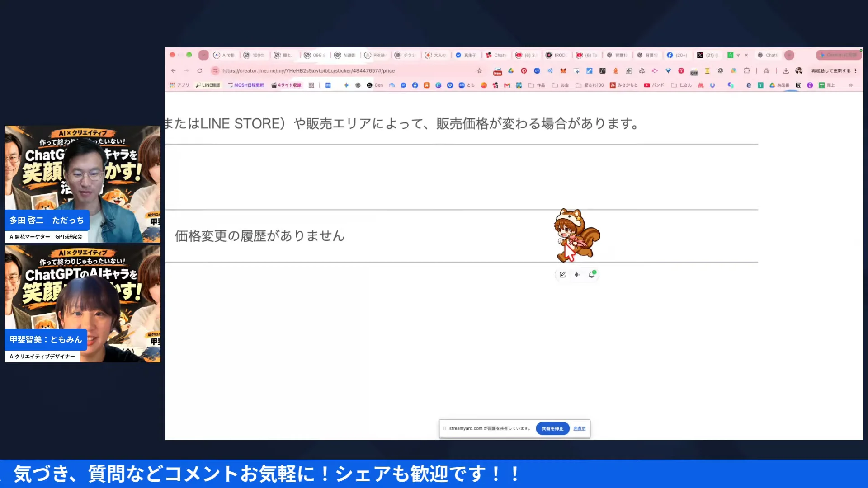The width and height of the screenshot is (868, 488).
Task: Open the Chrome profile avatar
Action: pyautogui.click(x=799, y=70)
